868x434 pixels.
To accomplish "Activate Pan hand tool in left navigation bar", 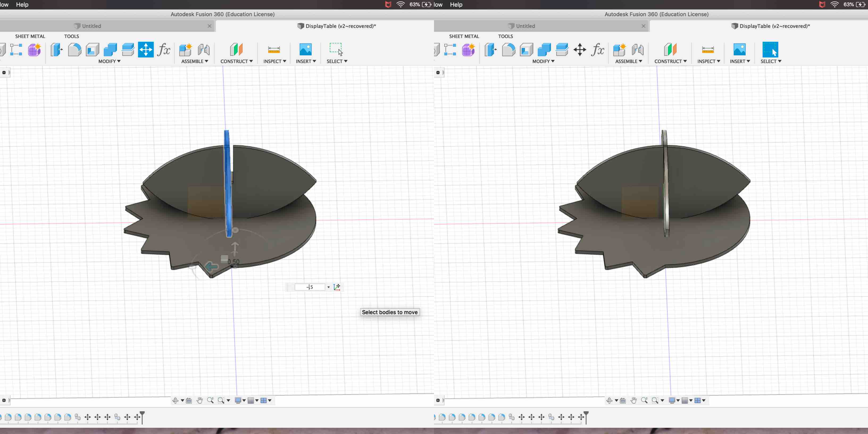I will (199, 400).
